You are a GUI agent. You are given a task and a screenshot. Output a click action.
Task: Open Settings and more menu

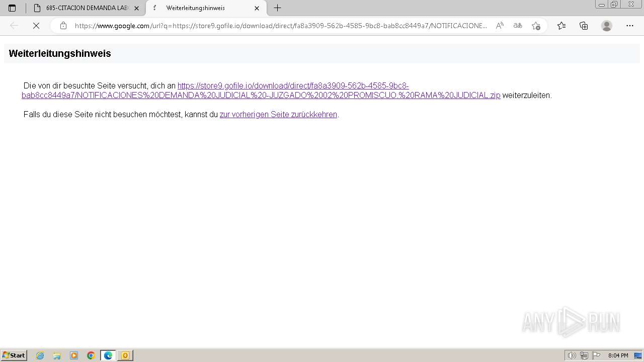point(630,26)
